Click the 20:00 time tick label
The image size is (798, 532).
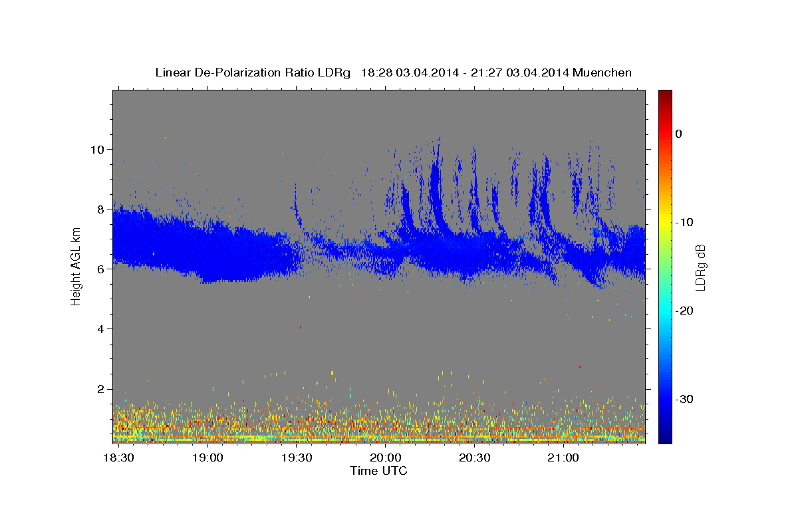click(x=385, y=458)
